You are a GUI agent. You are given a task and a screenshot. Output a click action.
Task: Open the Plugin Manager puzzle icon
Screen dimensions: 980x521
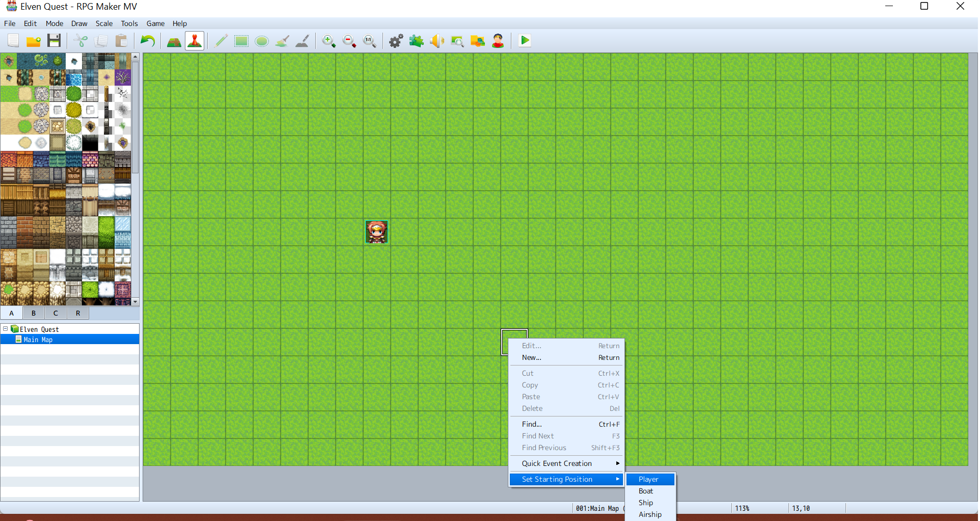click(x=417, y=41)
